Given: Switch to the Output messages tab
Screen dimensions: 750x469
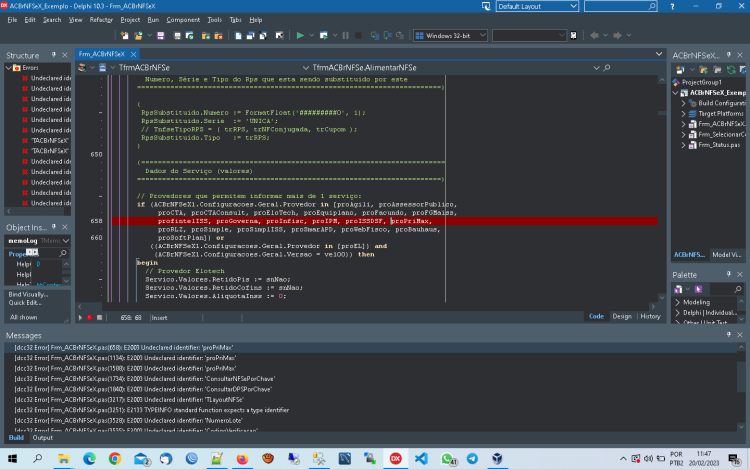Looking at the screenshot, I should pyautogui.click(x=42, y=438).
